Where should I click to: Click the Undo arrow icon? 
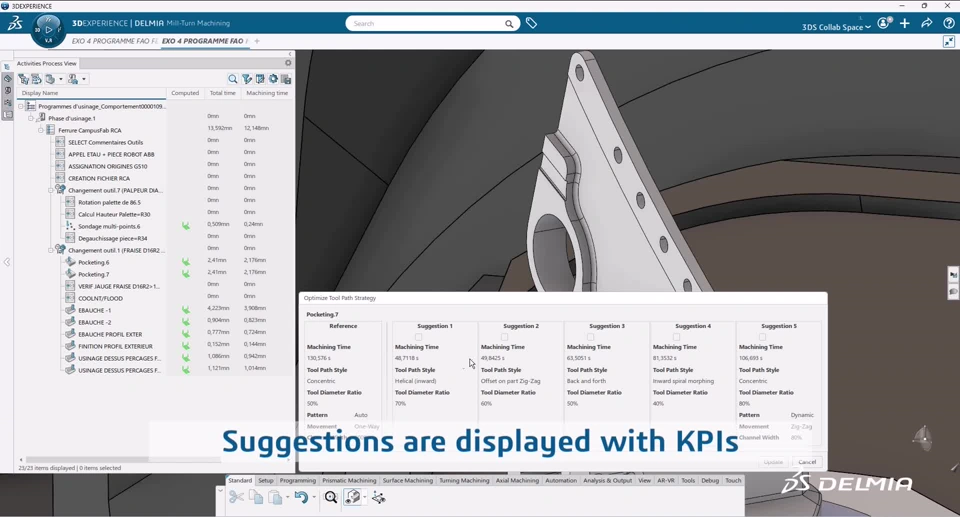[301, 497]
